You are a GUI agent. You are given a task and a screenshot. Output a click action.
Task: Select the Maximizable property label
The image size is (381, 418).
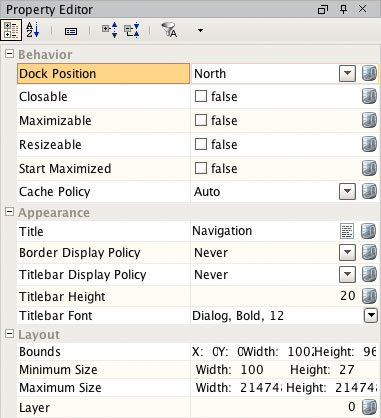coord(55,121)
